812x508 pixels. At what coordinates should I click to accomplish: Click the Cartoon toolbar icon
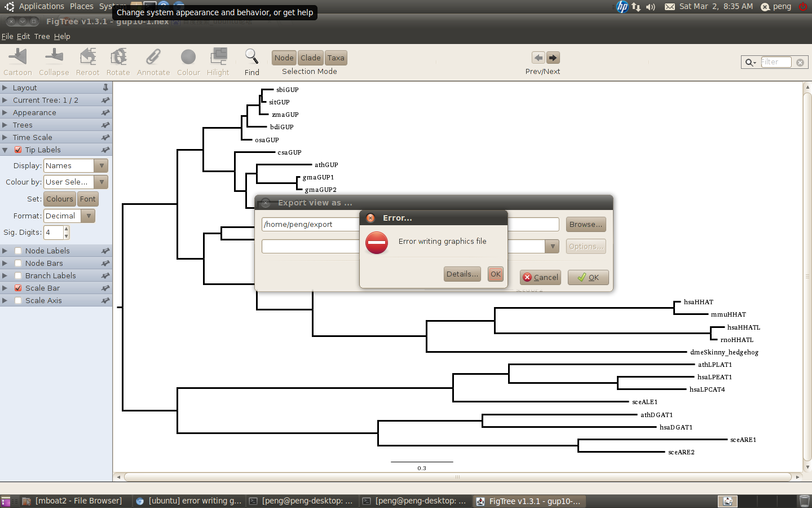tap(17, 57)
